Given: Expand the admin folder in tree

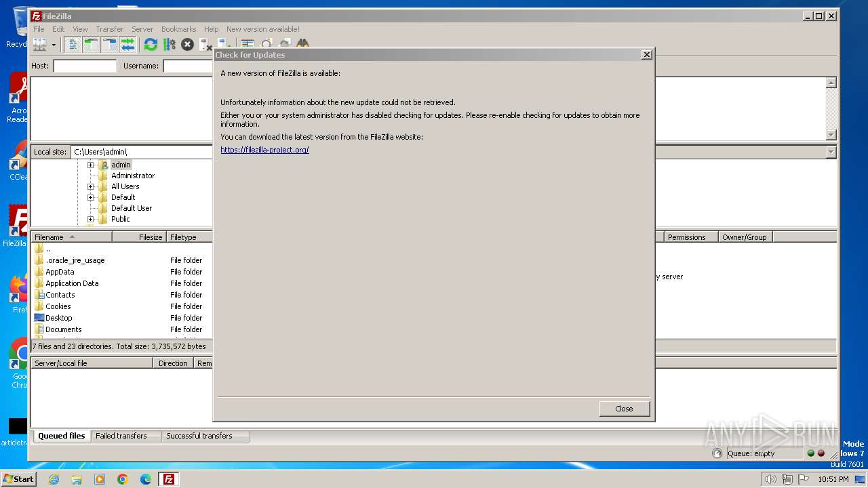Looking at the screenshot, I should (90, 165).
